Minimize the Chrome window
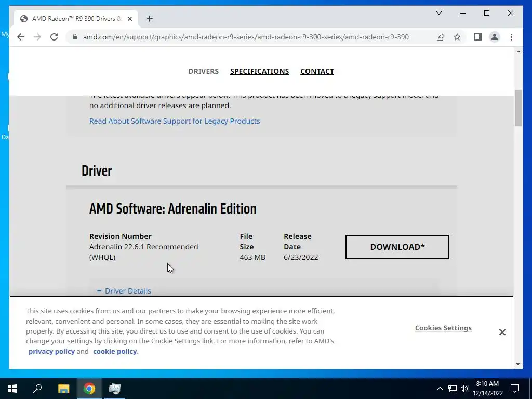 click(463, 13)
